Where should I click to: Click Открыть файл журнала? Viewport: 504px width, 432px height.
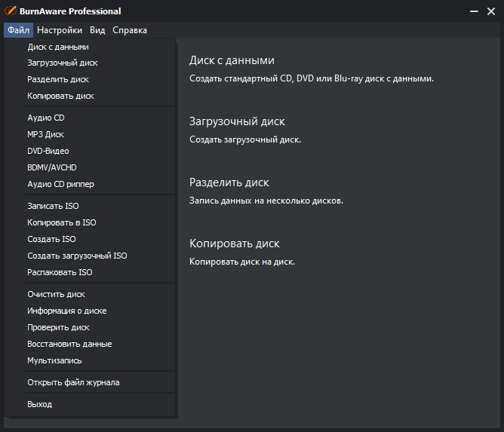(x=73, y=382)
